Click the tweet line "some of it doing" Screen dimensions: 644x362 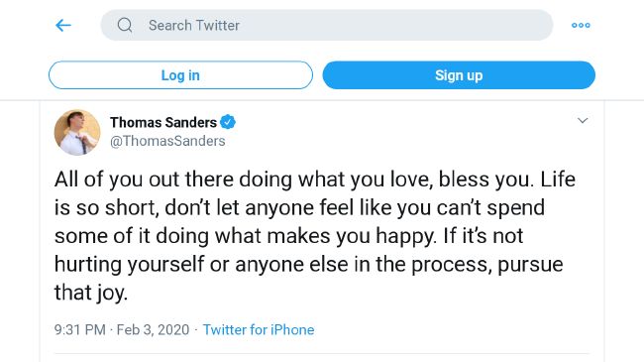289,236
